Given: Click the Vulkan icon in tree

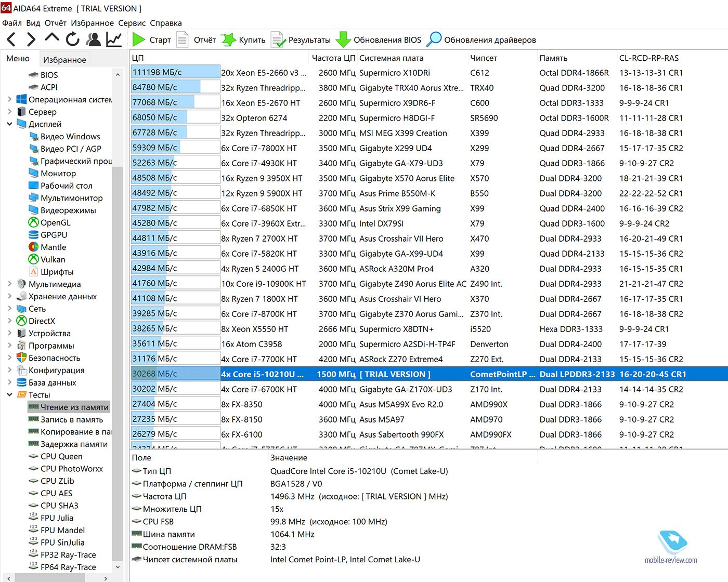Looking at the screenshot, I should point(34,259).
